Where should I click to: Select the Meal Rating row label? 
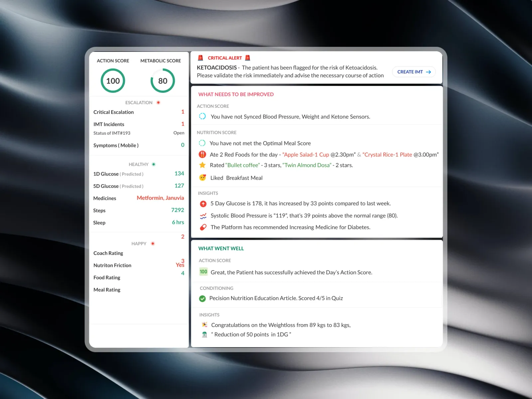point(107,290)
